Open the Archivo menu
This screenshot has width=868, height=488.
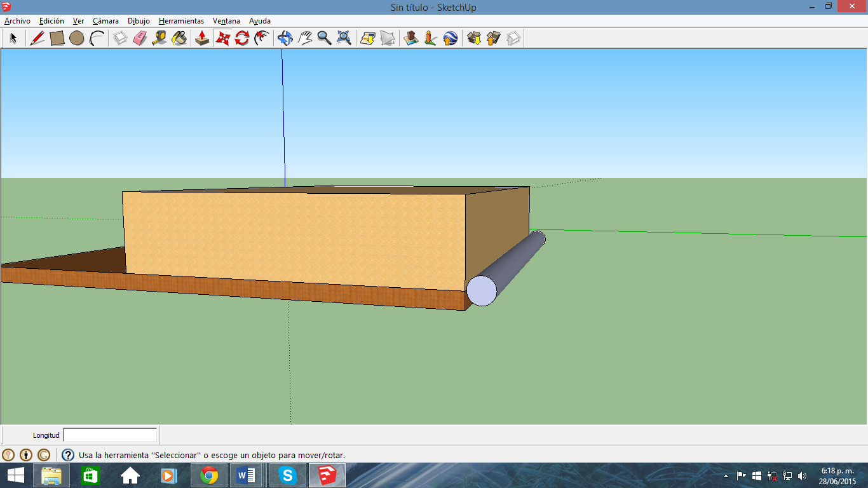pos(17,21)
